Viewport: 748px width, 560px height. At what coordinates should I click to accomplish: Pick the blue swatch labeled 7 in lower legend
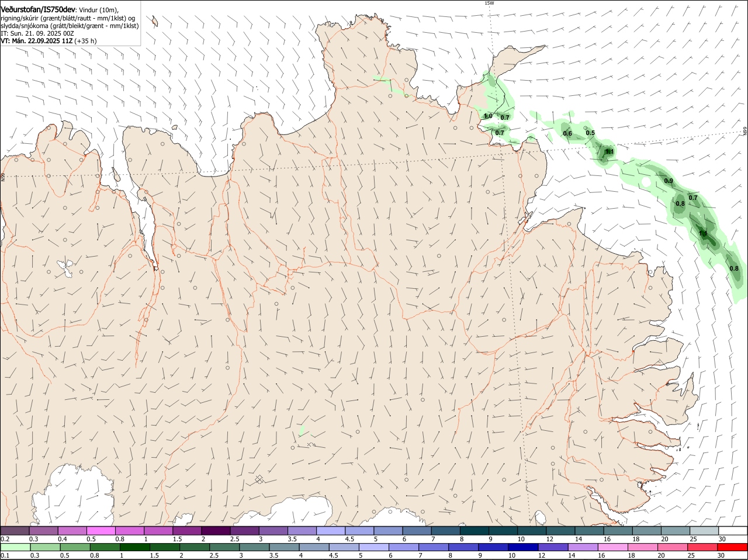tap(433, 547)
